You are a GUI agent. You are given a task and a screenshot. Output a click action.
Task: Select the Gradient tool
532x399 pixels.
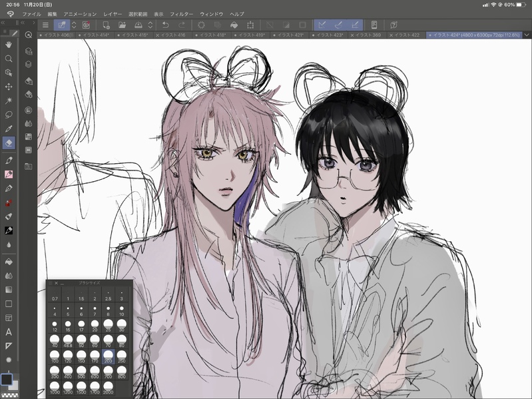pos(9,289)
